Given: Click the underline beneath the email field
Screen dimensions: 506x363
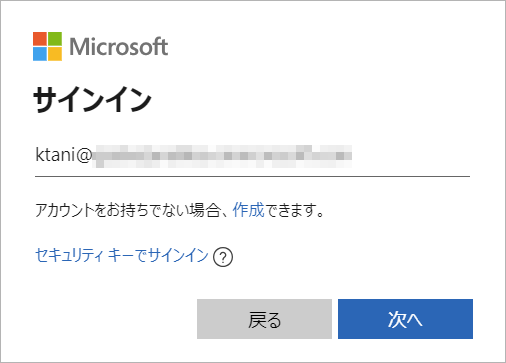Looking at the screenshot, I should pyautogui.click(x=252, y=176).
